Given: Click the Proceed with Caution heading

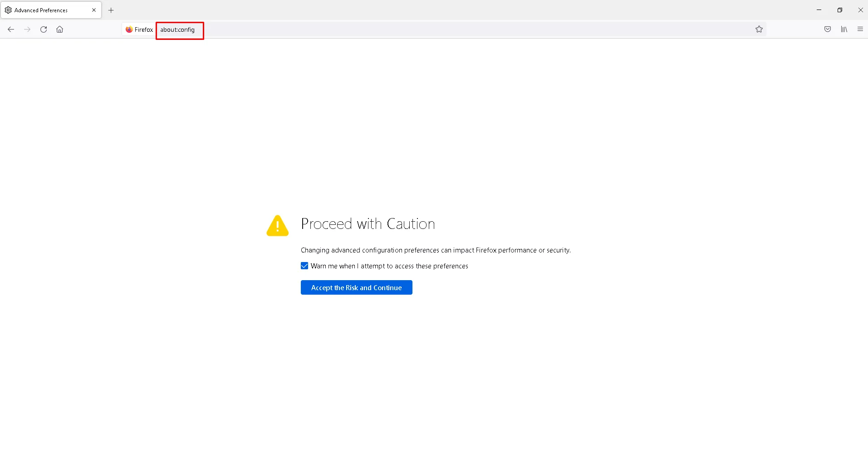Looking at the screenshot, I should coord(368,224).
